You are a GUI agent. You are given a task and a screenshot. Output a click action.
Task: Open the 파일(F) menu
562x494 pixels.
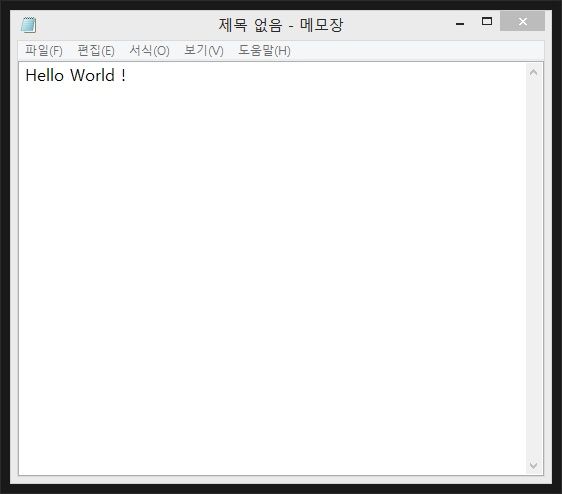tap(44, 51)
